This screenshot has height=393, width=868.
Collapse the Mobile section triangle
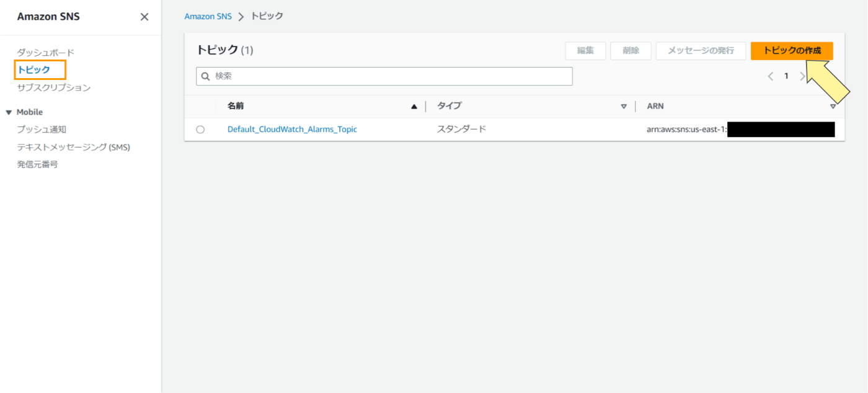[9, 112]
